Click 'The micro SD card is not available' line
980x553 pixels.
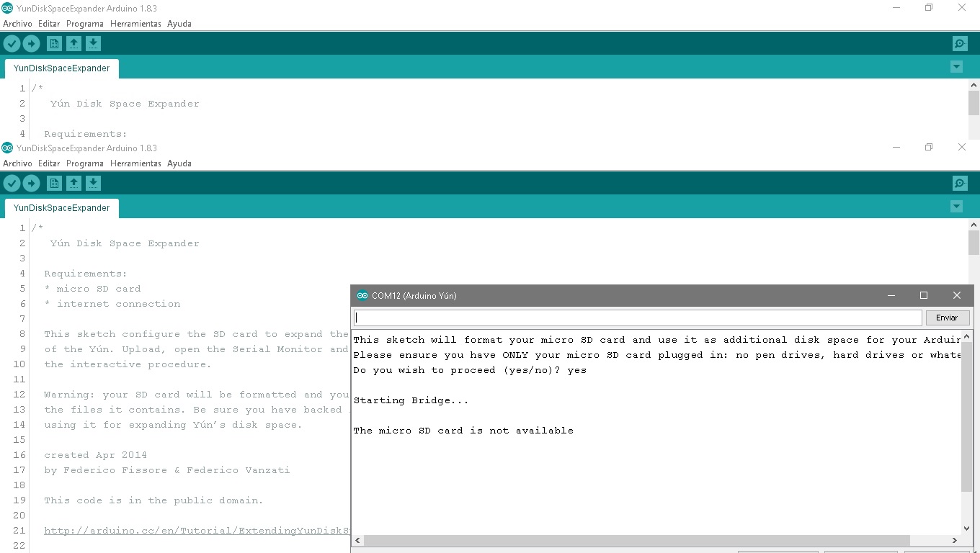click(463, 431)
